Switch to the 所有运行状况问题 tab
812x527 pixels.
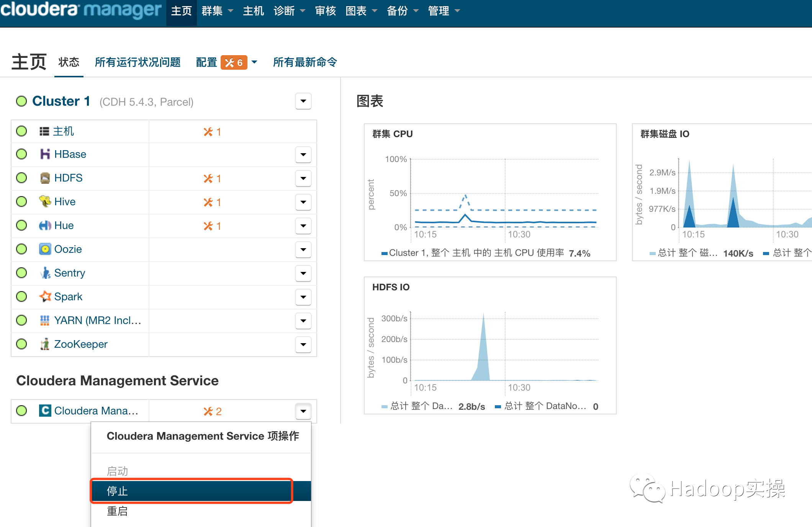coord(138,62)
